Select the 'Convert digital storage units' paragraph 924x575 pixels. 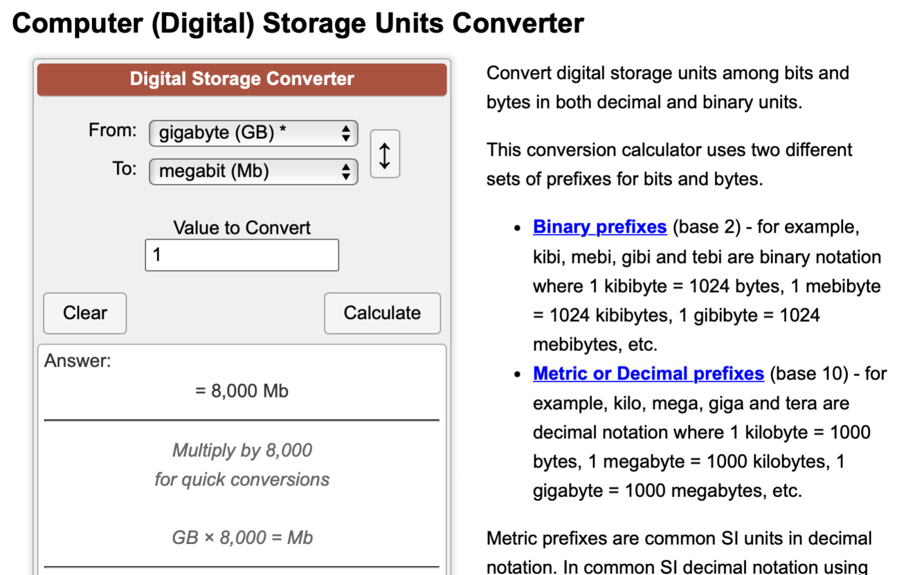click(668, 88)
